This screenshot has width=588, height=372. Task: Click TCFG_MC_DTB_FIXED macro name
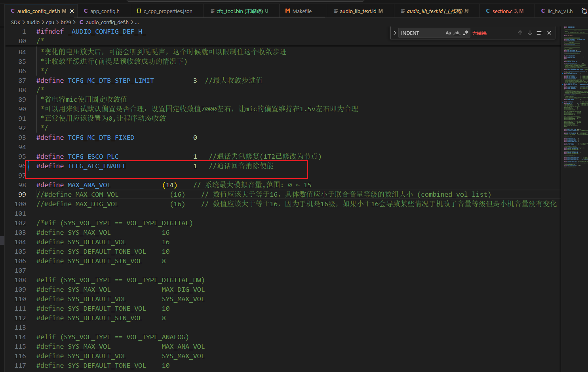(101, 137)
